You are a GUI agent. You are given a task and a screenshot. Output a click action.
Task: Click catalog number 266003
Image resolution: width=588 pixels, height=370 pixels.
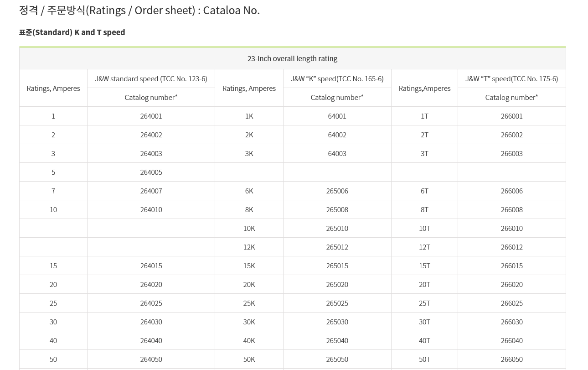(511, 153)
